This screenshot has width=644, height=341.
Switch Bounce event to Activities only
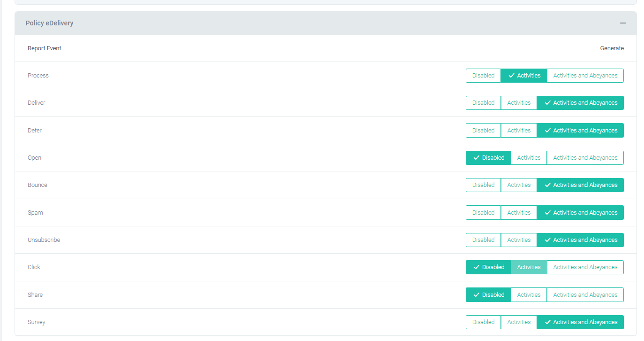coord(519,185)
